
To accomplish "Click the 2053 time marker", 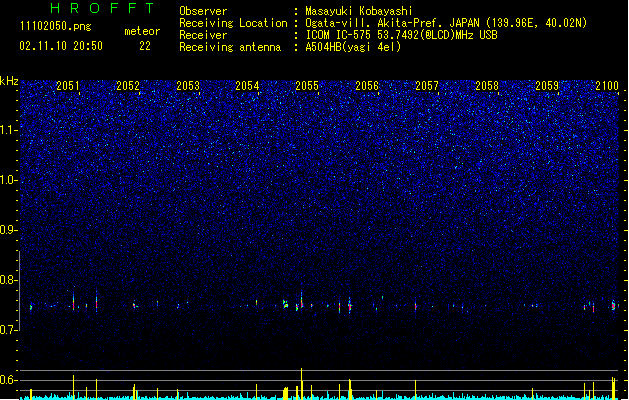I will point(188,85).
